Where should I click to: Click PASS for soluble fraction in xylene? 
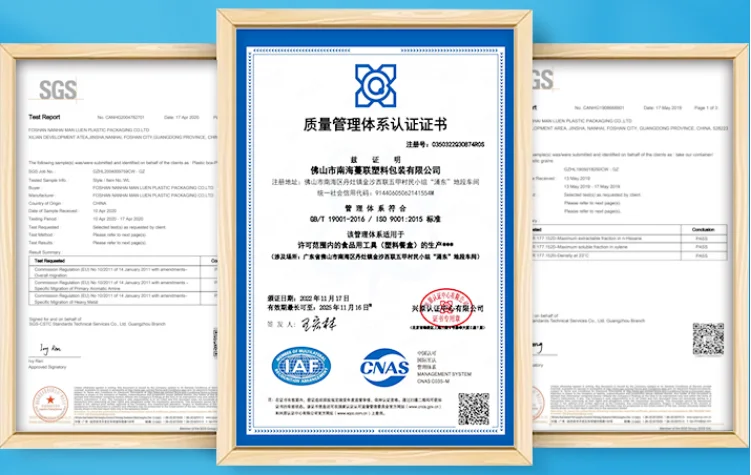point(702,247)
